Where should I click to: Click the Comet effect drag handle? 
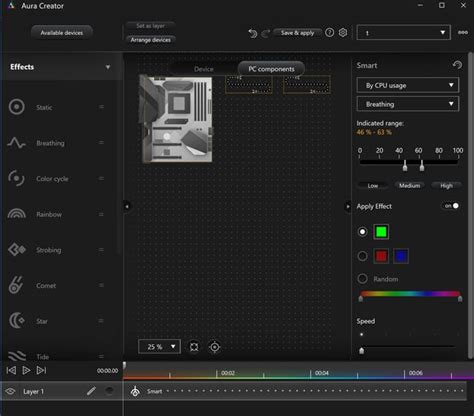coord(101,285)
